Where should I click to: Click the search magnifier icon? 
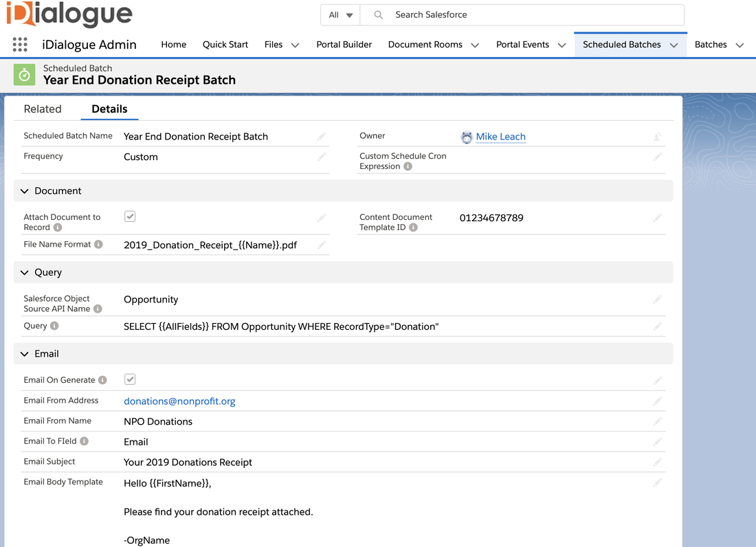click(x=379, y=15)
